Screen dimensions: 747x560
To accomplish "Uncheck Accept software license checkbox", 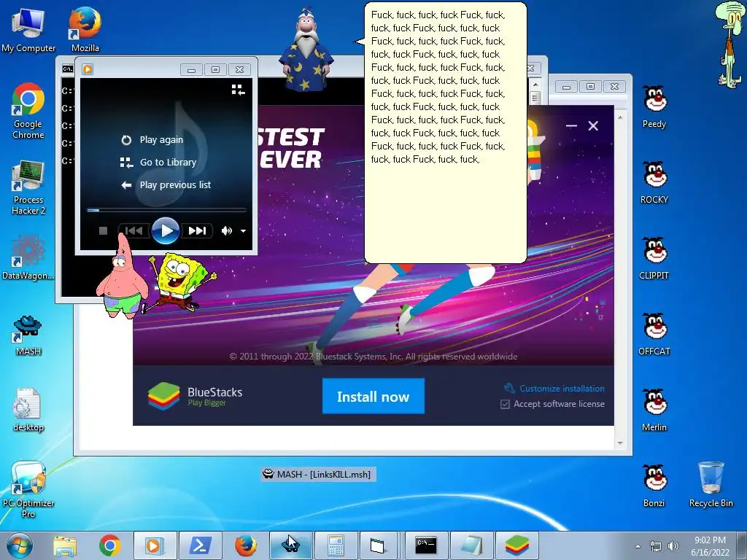I will coord(505,404).
